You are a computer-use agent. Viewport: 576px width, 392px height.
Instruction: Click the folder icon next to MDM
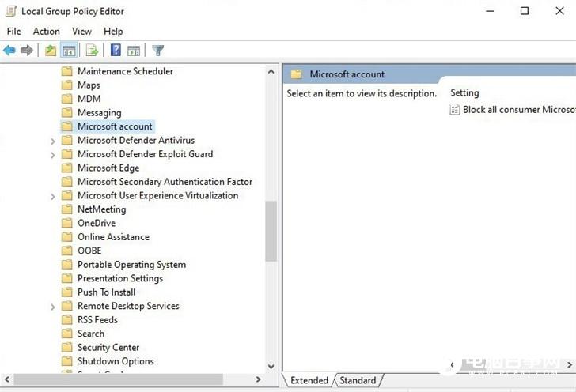66,98
